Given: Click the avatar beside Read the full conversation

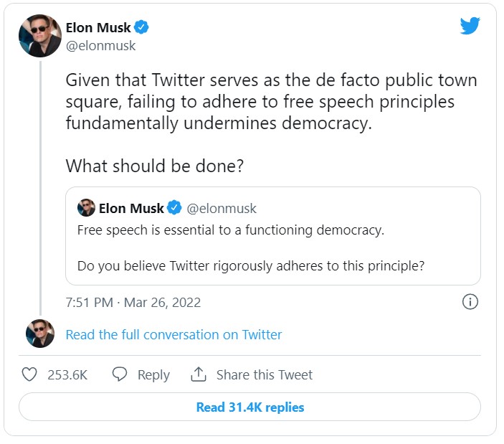Looking at the screenshot, I should coord(39,334).
